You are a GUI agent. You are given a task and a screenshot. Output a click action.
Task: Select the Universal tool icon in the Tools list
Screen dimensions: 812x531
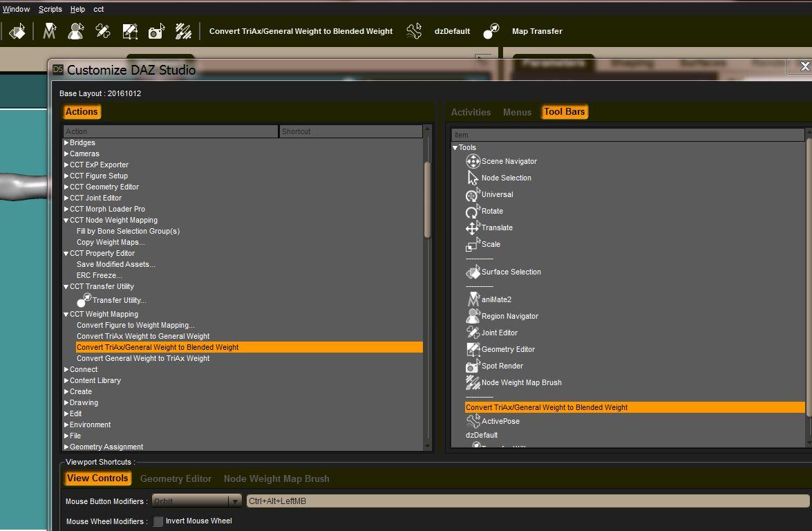[x=473, y=194]
